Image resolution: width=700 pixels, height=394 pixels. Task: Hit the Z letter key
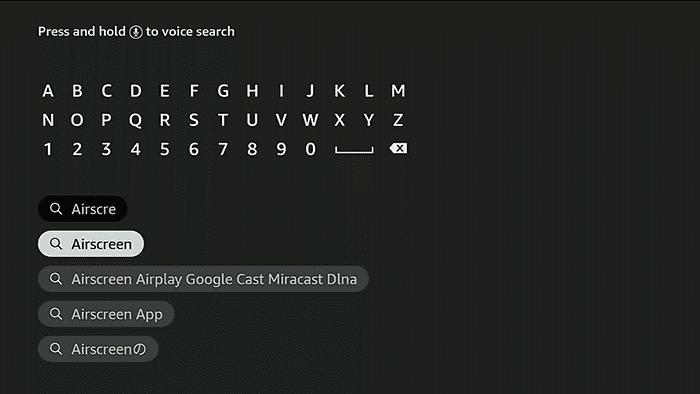[398, 120]
